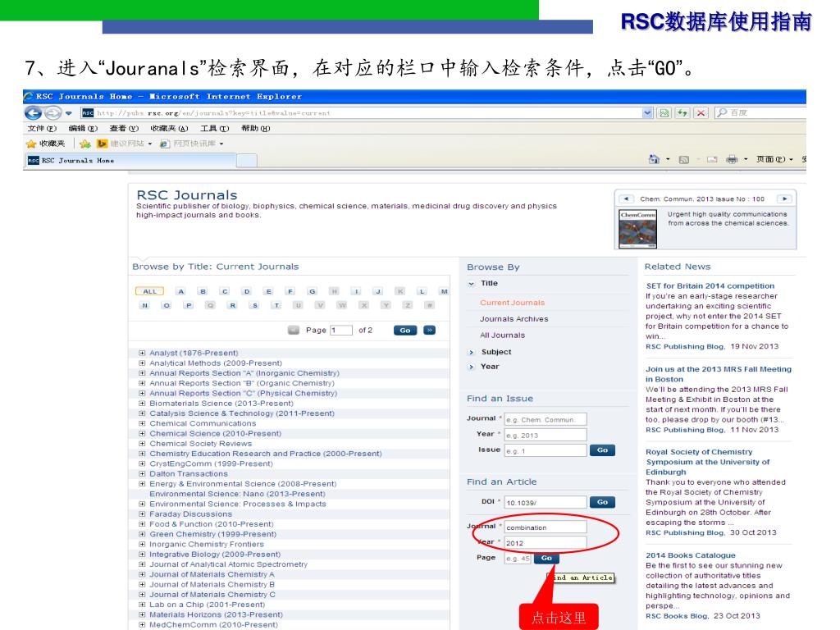Open the 文件(F) menu
This screenshot has height=630, width=840.
(42, 129)
